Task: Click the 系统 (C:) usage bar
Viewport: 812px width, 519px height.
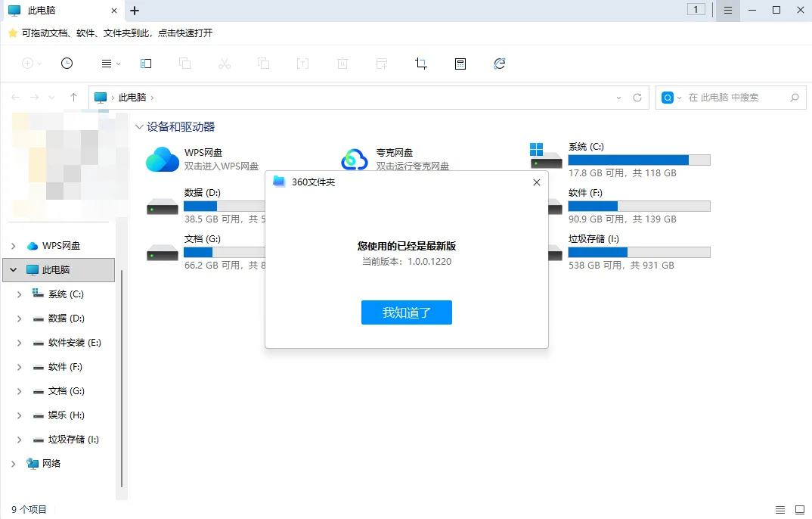Action: tap(639, 160)
